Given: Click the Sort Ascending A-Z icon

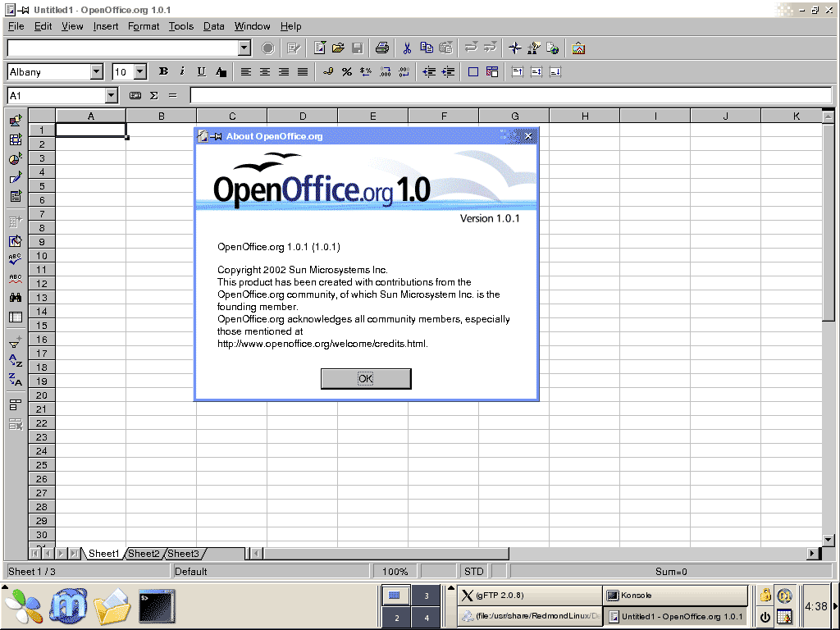Looking at the screenshot, I should coord(16,361).
